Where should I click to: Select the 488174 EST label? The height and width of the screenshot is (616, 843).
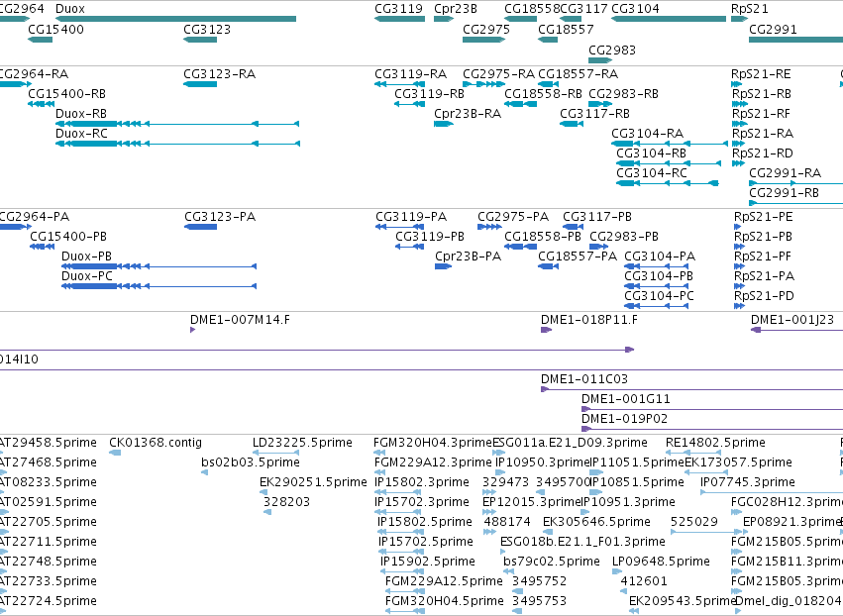coord(507,522)
